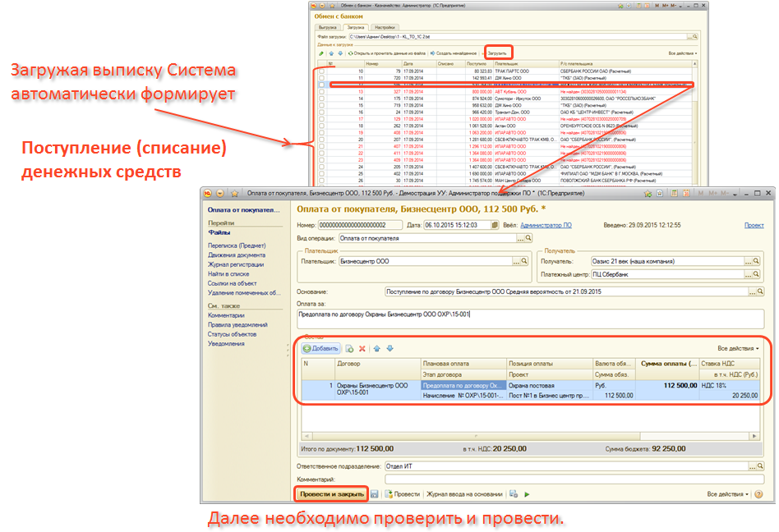Click the save diskette icon beside Провести и закрыть

coord(375,494)
